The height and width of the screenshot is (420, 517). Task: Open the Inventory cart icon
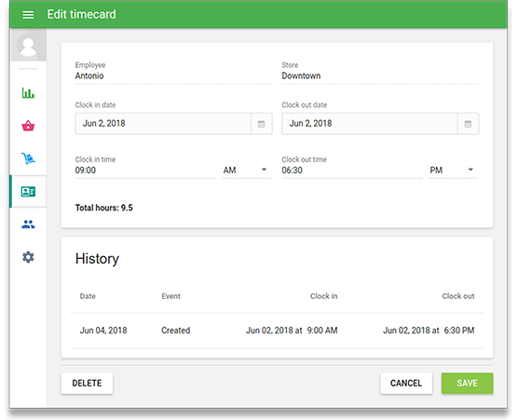tap(28, 158)
